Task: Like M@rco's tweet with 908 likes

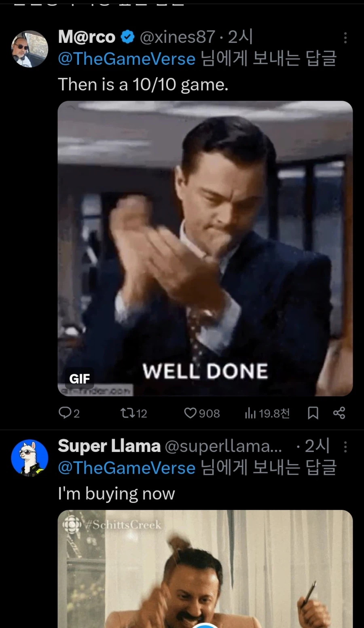Action: tap(202, 413)
